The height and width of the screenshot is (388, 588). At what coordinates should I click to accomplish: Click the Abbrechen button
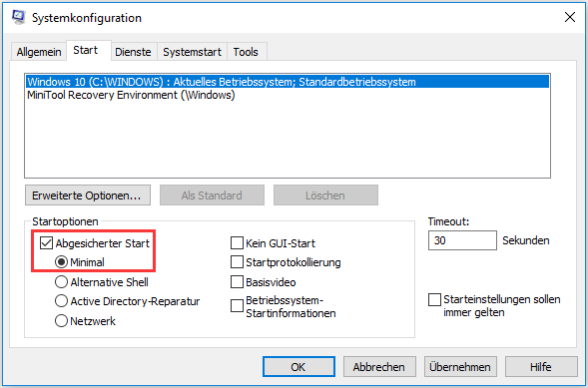(379, 366)
